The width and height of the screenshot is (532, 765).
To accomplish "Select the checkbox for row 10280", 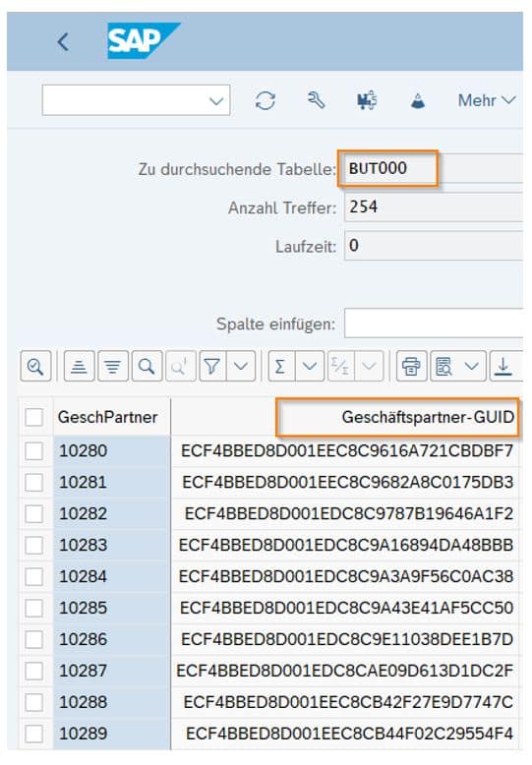I will click(33, 451).
